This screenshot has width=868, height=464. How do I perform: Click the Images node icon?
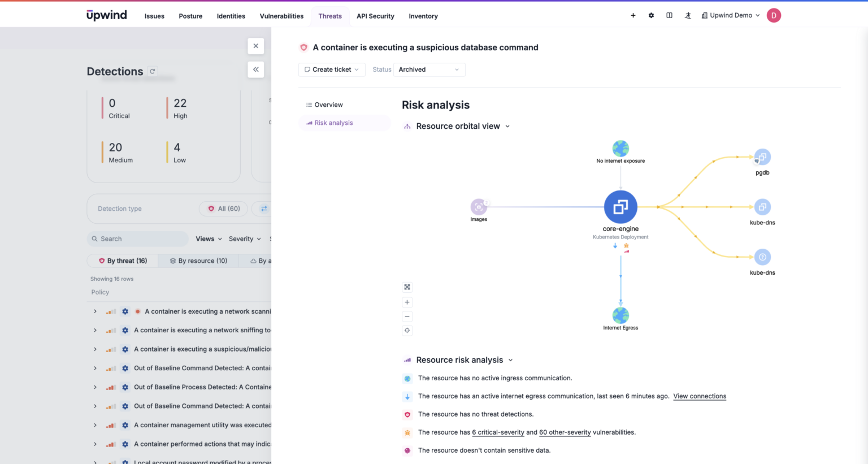[479, 207]
